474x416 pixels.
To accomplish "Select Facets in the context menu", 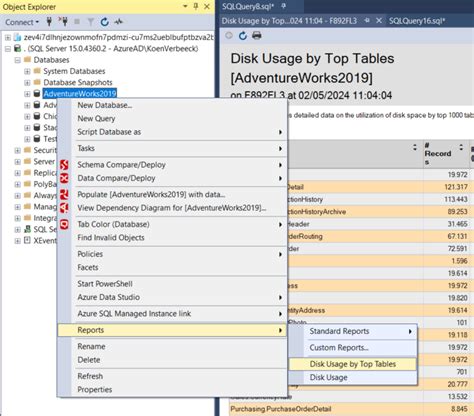I will [x=172, y=267].
